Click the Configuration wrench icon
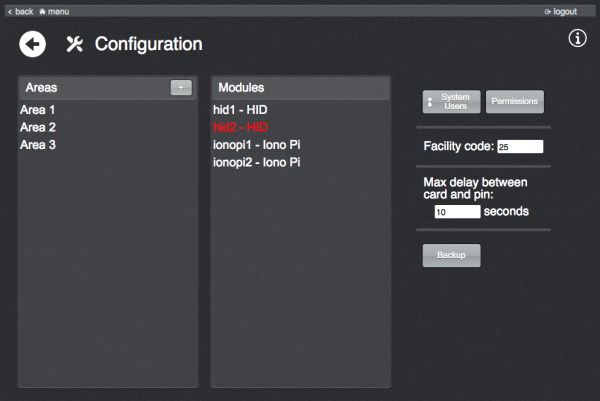This screenshot has height=401, width=600. 74,44
